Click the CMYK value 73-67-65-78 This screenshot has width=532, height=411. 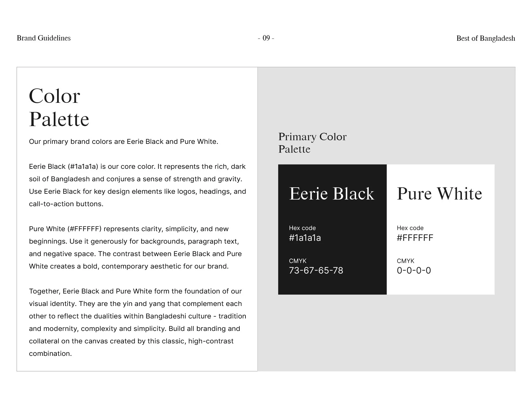click(316, 270)
